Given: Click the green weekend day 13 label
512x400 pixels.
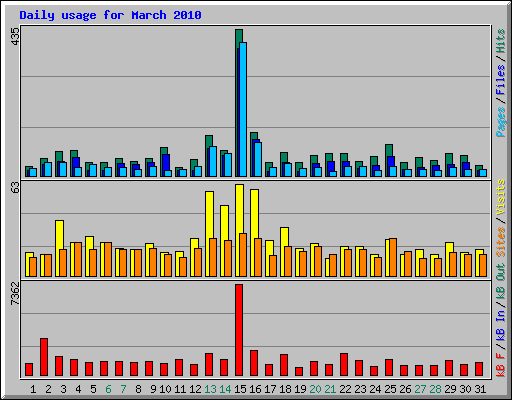Looking at the screenshot, I should tap(210, 389).
